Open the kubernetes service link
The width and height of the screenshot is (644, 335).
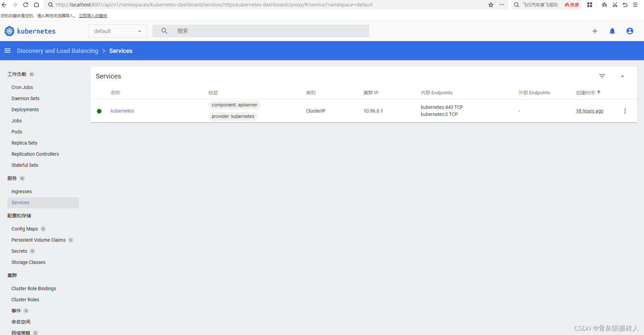122,111
